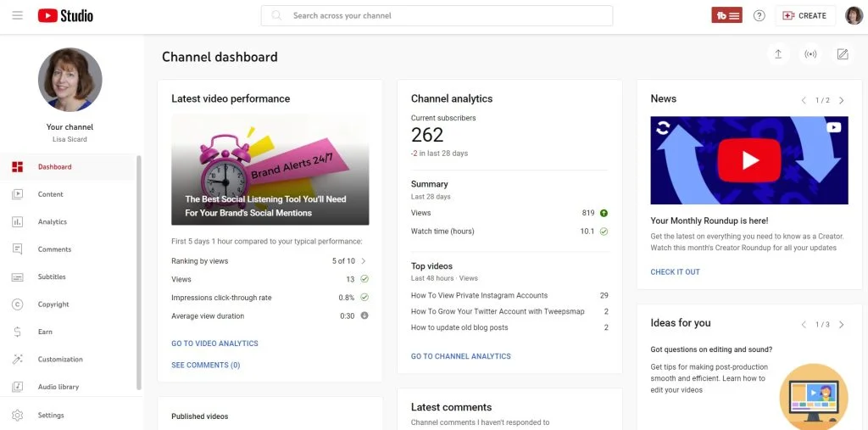Go to the Dashboard menu label

pyautogui.click(x=55, y=167)
